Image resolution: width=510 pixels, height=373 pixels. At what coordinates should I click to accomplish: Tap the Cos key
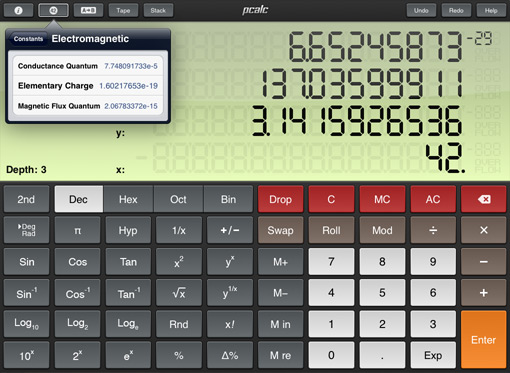coord(77,262)
